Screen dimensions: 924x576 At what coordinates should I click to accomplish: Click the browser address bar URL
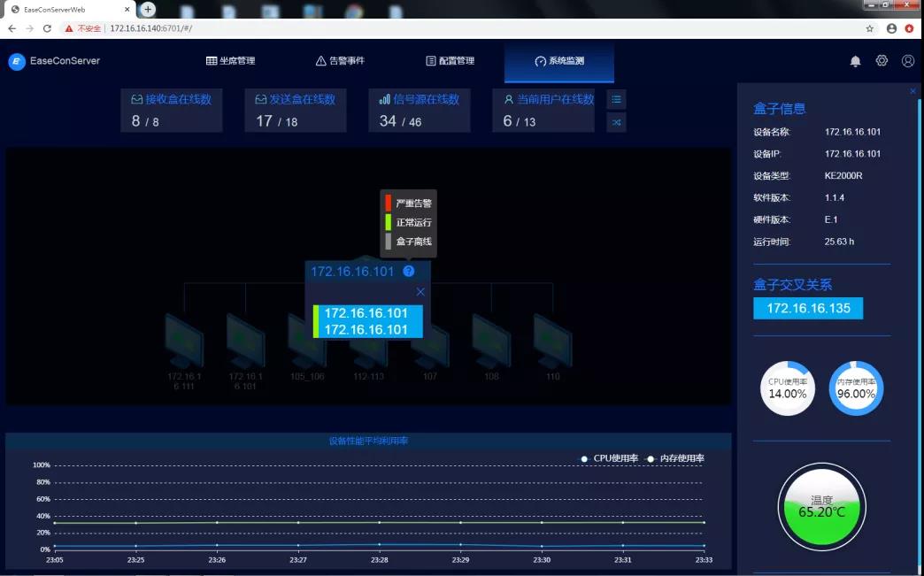[150, 28]
